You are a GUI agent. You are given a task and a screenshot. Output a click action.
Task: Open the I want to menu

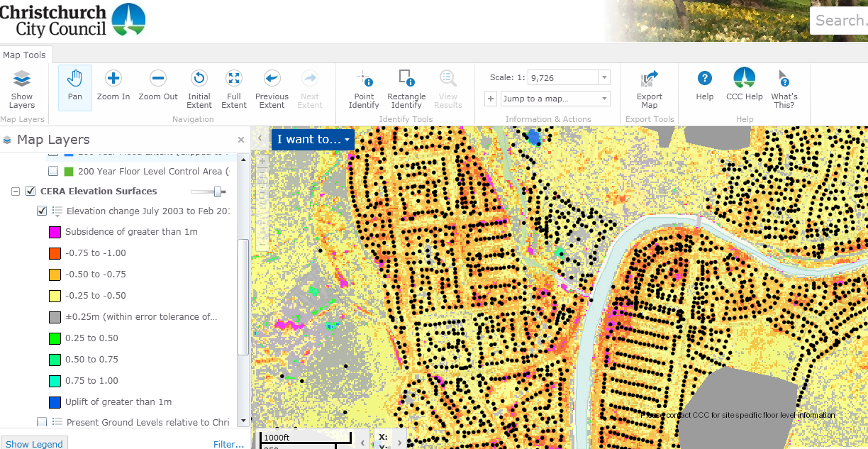313,139
